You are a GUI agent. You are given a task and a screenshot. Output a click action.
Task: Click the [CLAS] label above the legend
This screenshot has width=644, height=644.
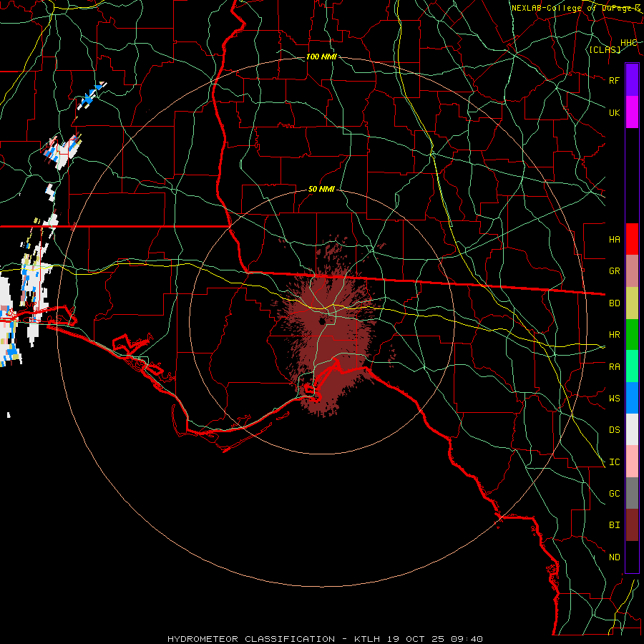pyautogui.click(x=605, y=50)
